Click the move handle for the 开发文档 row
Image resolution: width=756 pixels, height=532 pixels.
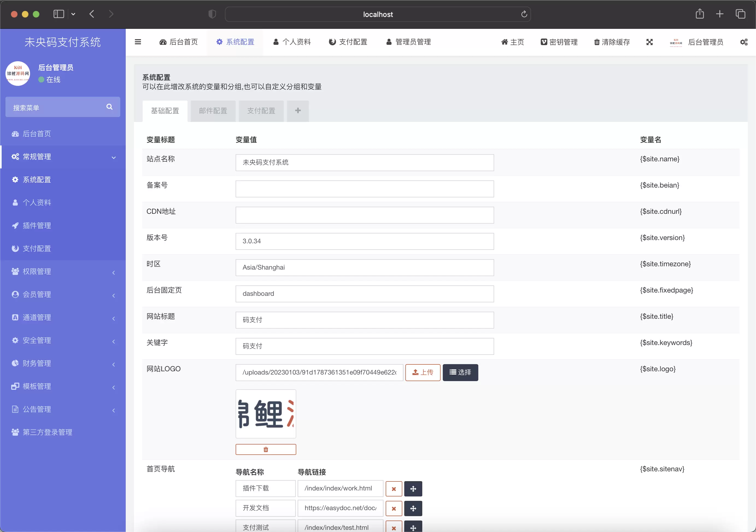click(x=413, y=508)
